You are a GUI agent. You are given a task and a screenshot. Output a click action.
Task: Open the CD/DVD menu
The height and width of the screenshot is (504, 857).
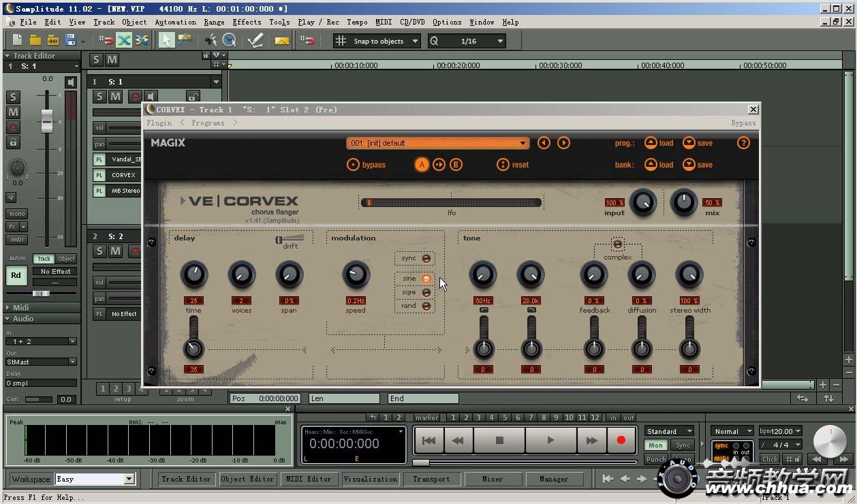[x=412, y=22]
